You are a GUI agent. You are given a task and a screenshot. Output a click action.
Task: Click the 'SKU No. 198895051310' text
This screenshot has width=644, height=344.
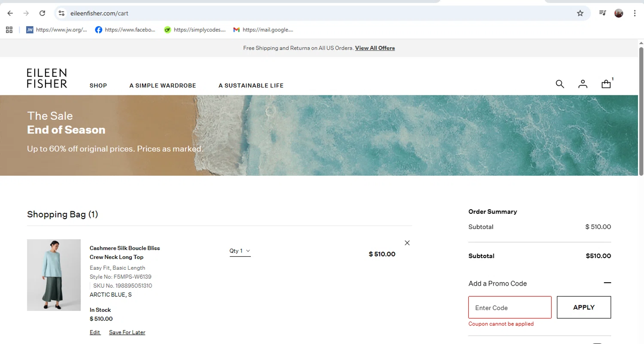(x=122, y=286)
